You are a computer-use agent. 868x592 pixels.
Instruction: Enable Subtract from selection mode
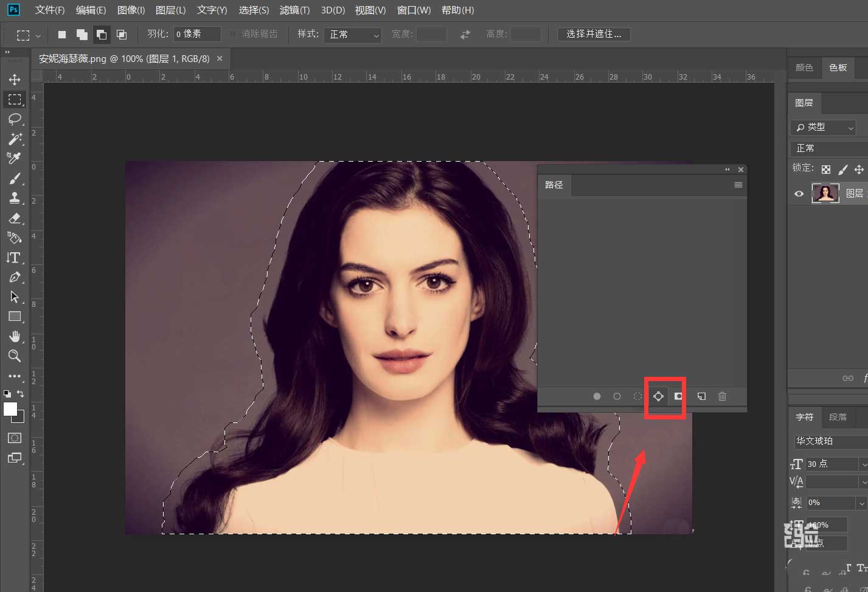pyautogui.click(x=102, y=35)
